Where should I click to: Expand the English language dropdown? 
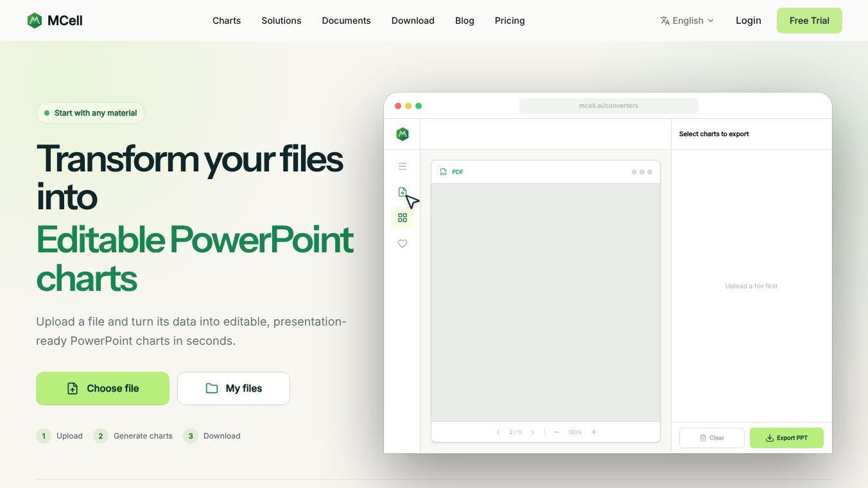687,21
